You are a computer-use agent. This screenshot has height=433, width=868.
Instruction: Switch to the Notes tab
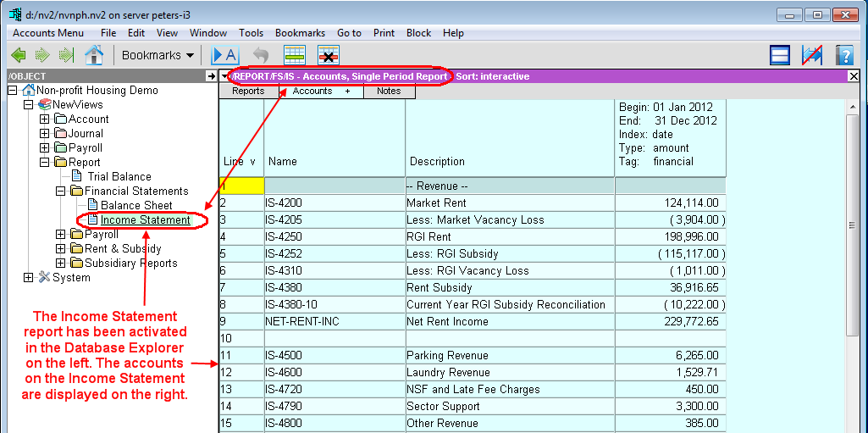389,92
